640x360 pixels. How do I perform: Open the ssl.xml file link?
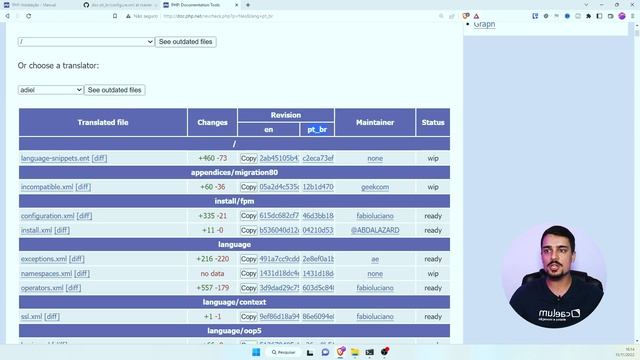(31, 317)
